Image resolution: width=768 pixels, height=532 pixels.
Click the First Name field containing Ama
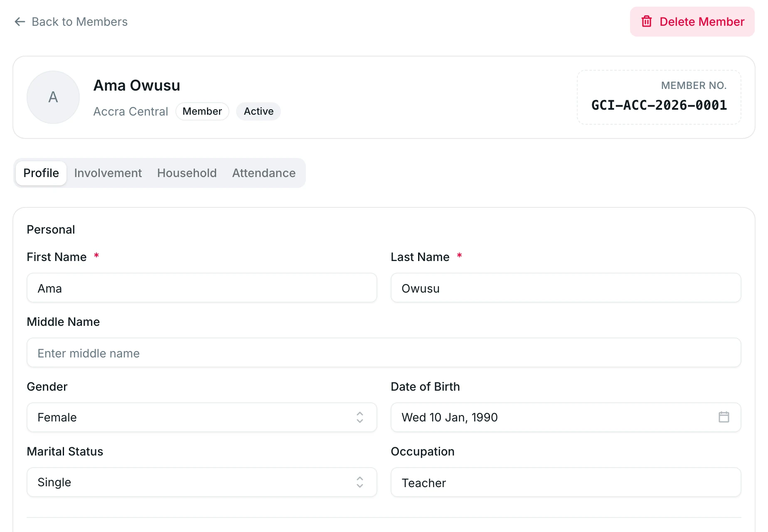202,288
